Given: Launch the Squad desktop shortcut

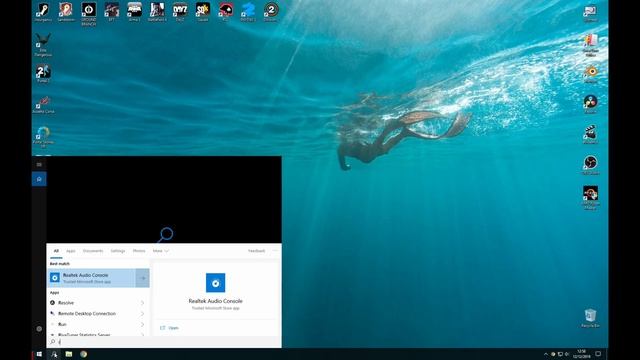Looking at the screenshot, I should pos(203,12).
